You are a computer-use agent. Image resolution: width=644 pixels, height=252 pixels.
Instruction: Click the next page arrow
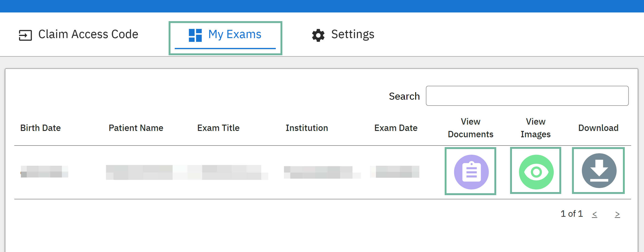pyautogui.click(x=617, y=214)
